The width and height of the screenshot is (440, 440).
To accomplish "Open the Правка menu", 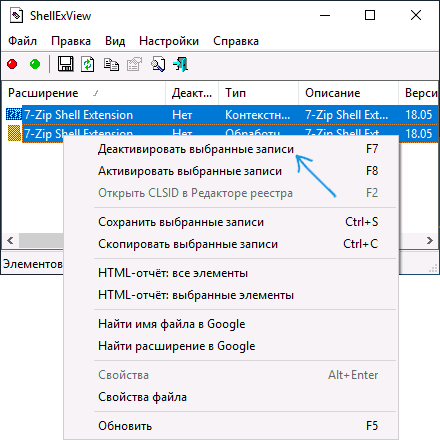I will [x=71, y=41].
